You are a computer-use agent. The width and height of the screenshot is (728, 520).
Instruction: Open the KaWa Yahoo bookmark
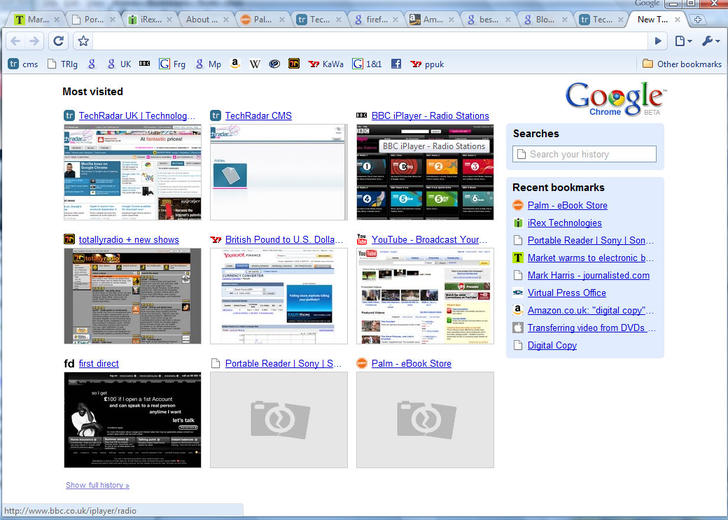326,64
